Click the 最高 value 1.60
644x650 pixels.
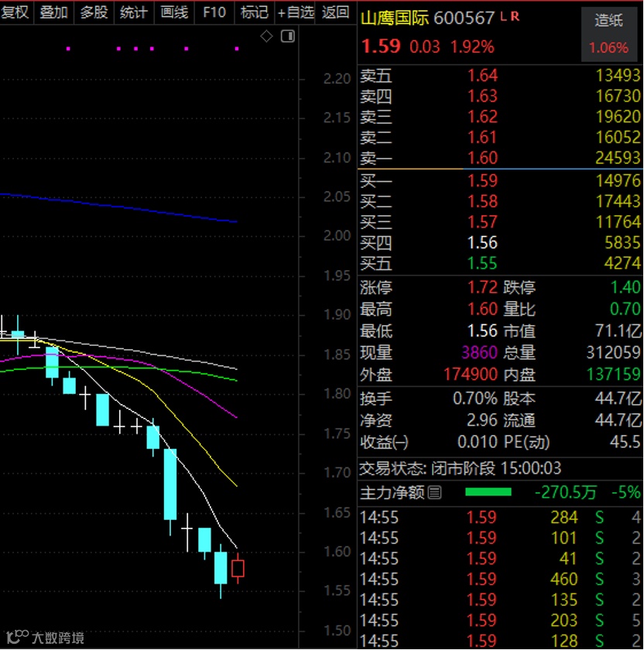[482, 310]
